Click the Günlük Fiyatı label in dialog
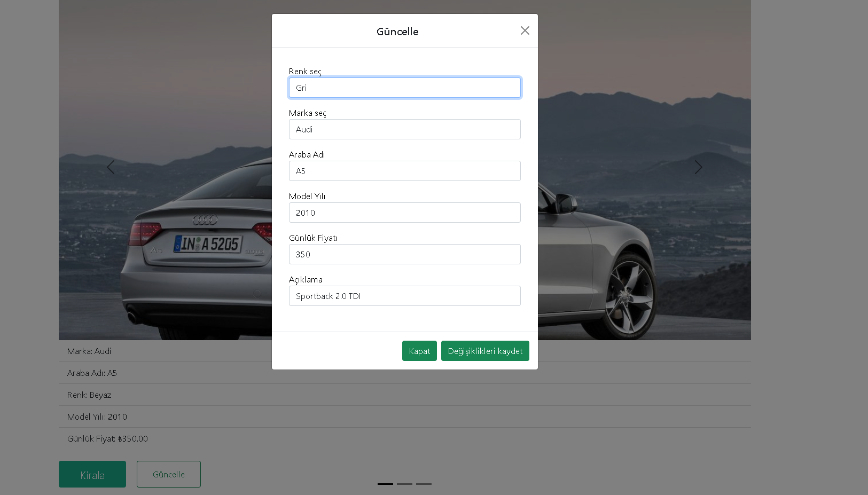The image size is (868, 495). pyautogui.click(x=313, y=238)
